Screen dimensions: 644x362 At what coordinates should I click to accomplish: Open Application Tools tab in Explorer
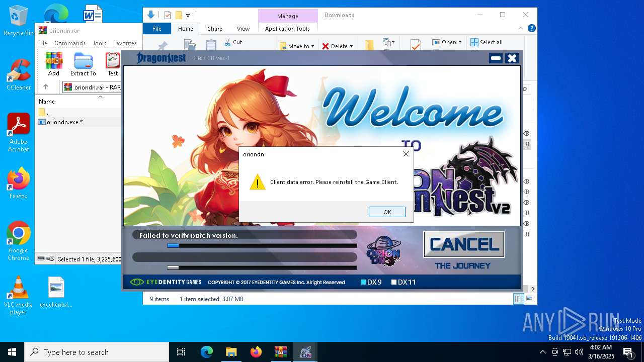pos(287,29)
